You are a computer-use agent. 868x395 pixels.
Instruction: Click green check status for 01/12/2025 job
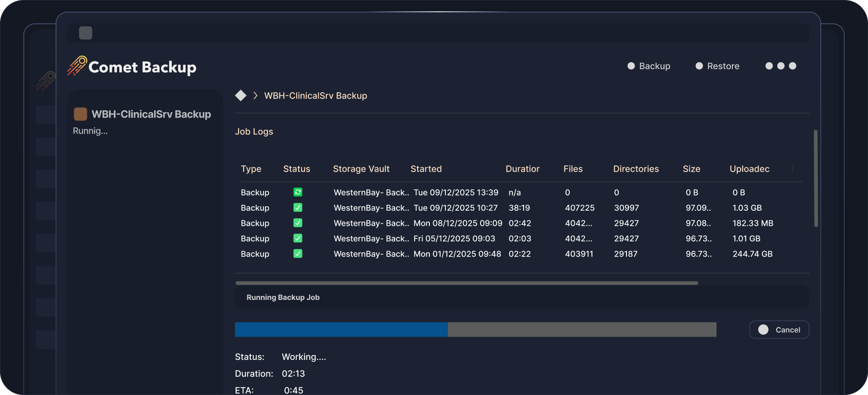(x=298, y=254)
